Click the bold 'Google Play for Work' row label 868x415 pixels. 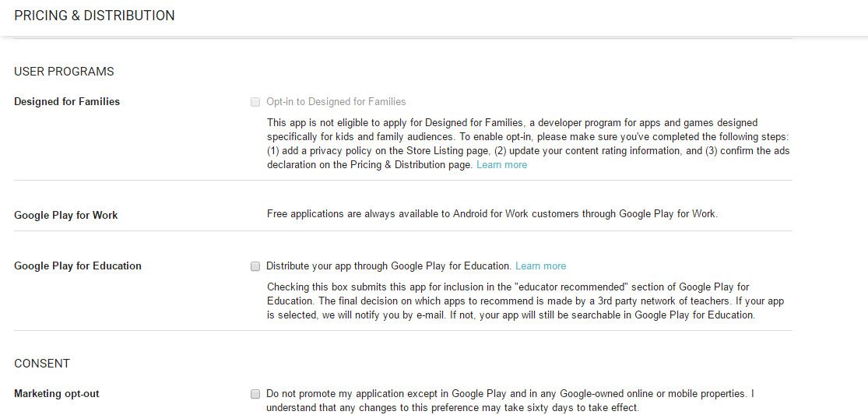click(x=66, y=216)
